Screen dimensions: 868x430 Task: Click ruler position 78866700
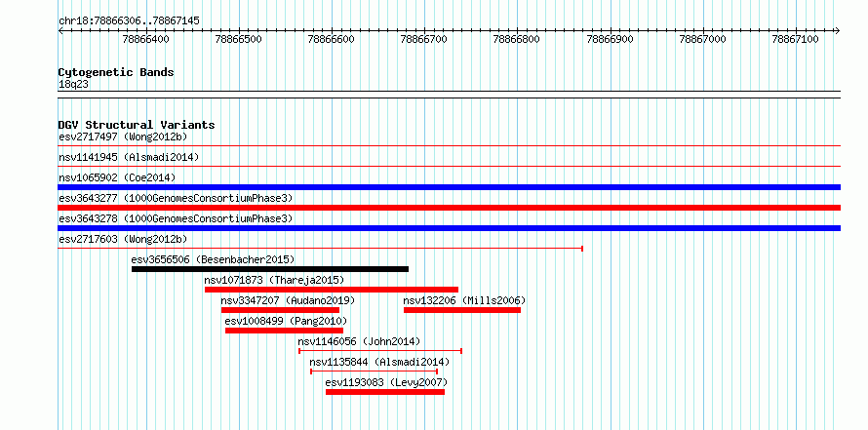pos(424,39)
